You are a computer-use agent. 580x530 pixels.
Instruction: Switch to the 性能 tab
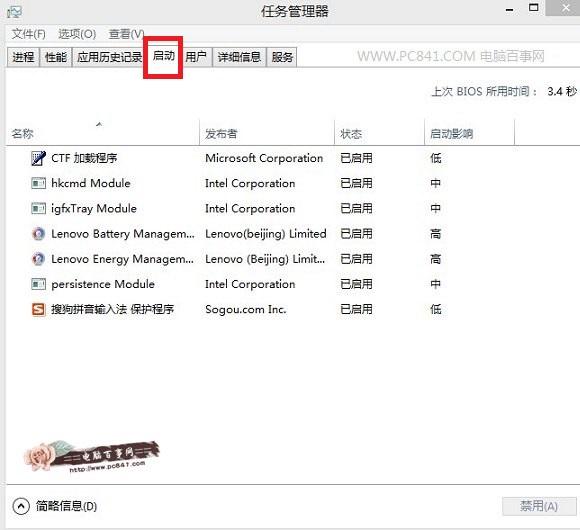[55, 57]
